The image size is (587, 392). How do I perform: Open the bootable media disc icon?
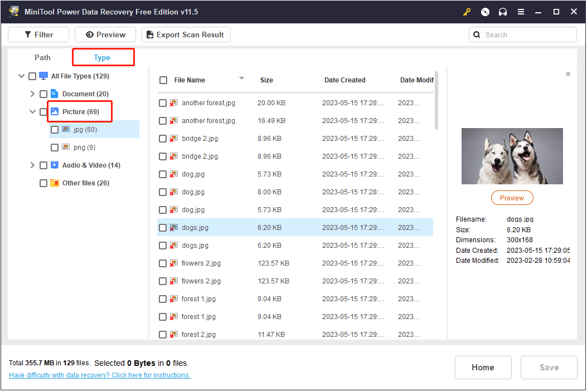(x=484, y=11)
